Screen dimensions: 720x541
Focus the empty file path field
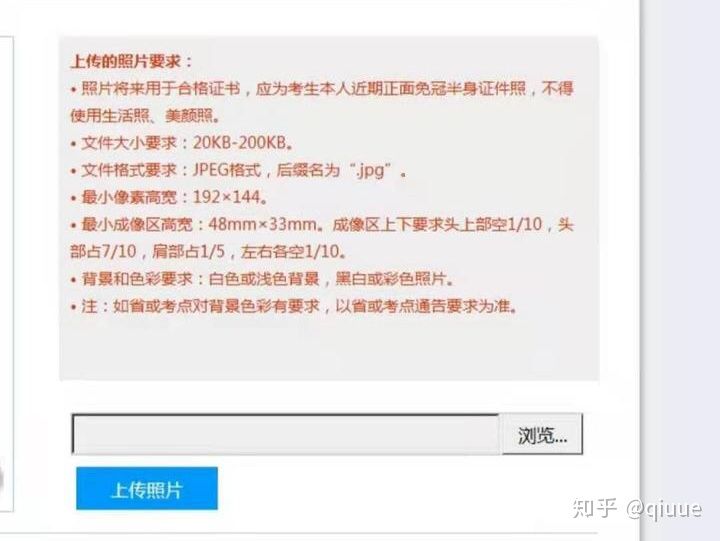[x=286, y=434]
